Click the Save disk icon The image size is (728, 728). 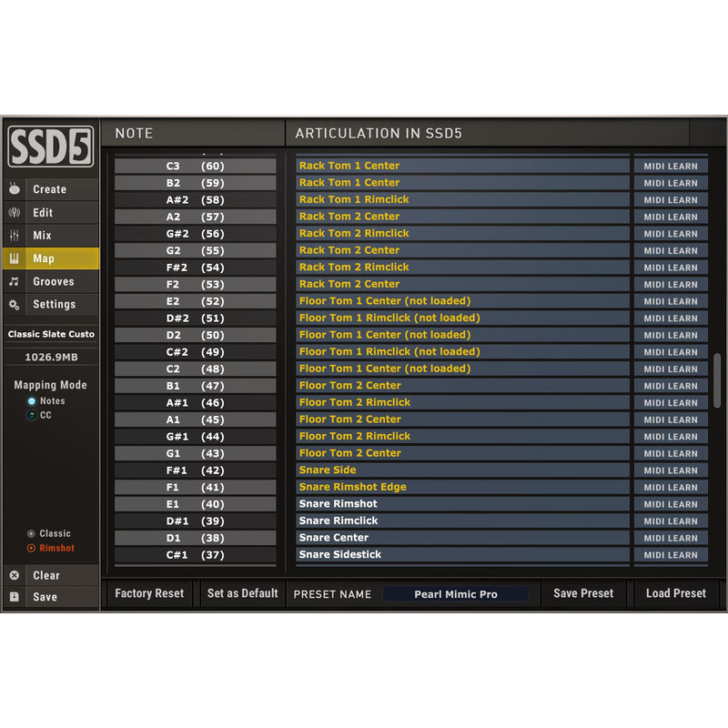(x=15, y=597)
